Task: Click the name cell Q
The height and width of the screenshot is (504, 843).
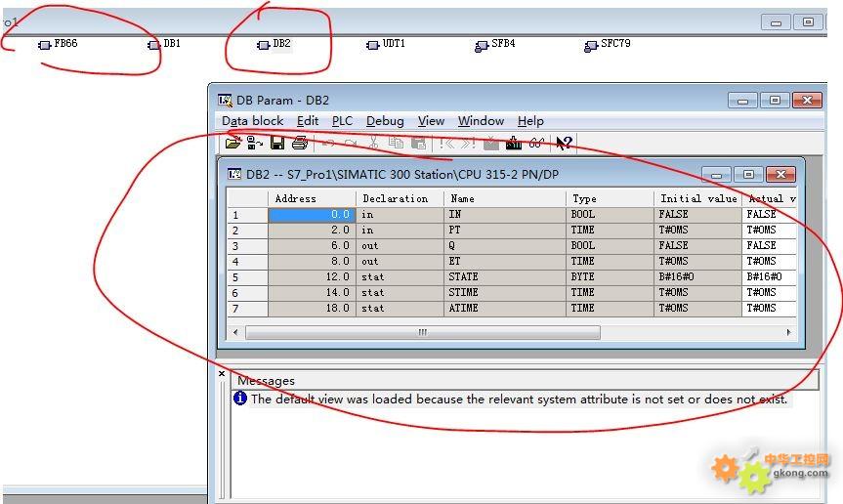Action: click(505, 245)
